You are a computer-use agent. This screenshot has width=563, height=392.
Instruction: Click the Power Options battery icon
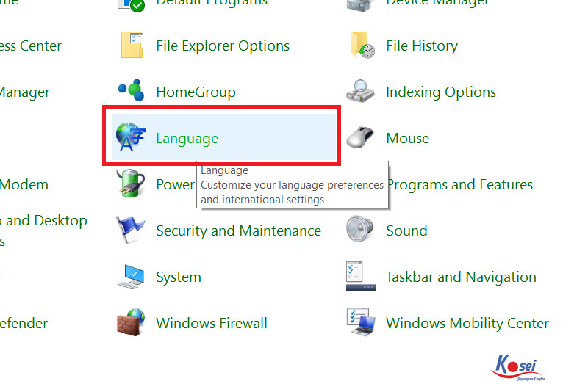(x=131, y=184)
